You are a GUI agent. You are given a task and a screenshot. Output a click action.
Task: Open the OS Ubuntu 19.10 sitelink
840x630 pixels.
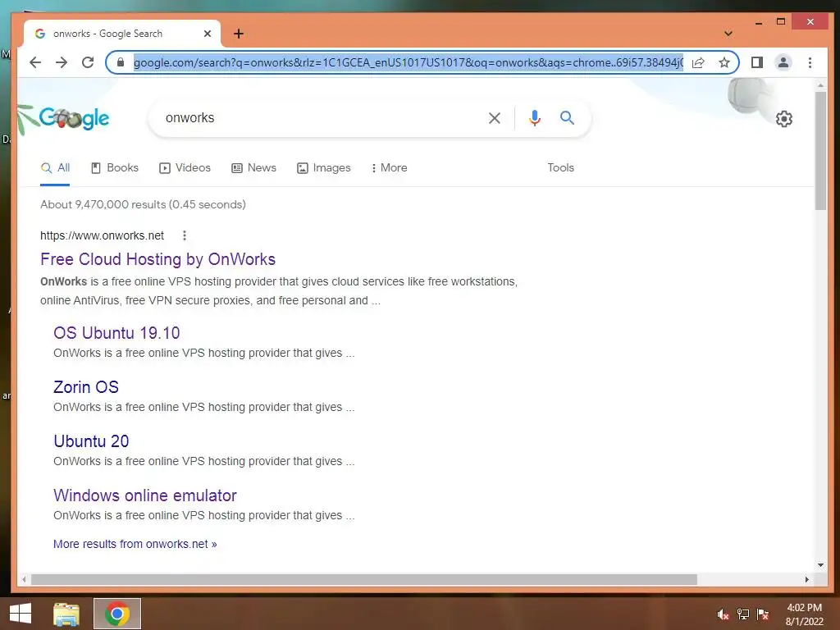point(116,333)
